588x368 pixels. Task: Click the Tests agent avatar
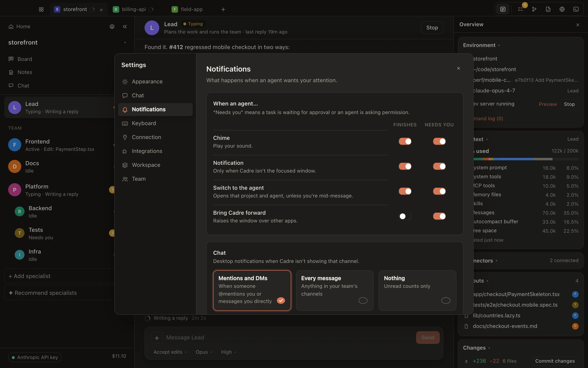pyautogui.click(x=19, y=233)
